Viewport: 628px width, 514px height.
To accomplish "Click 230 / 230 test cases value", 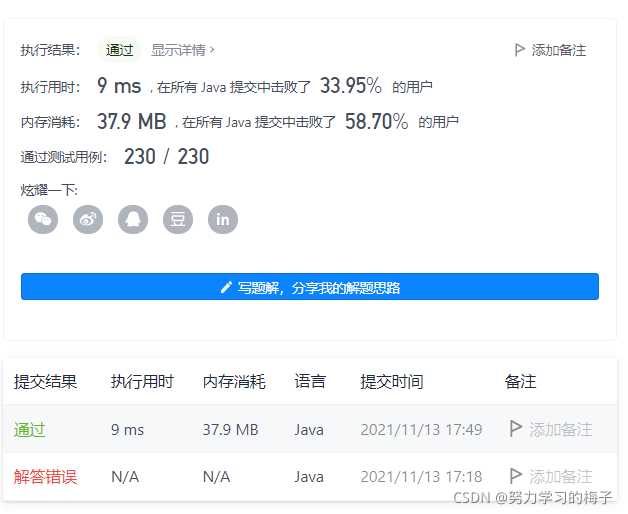I will click(x=167, y=157).
